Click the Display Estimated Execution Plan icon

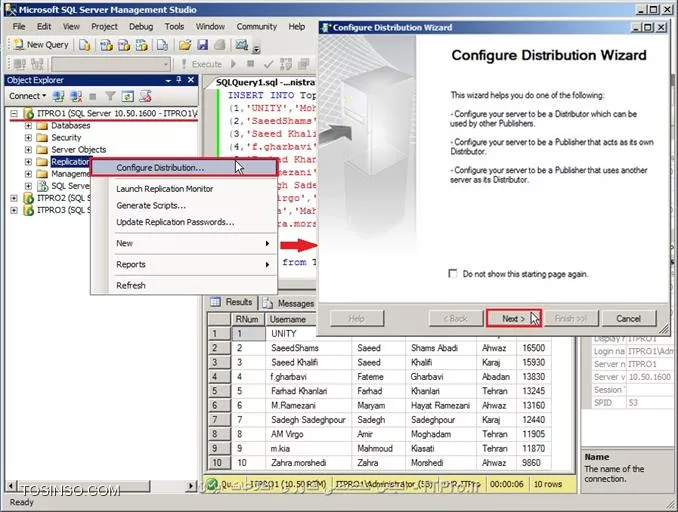click(x=286, y=64)
